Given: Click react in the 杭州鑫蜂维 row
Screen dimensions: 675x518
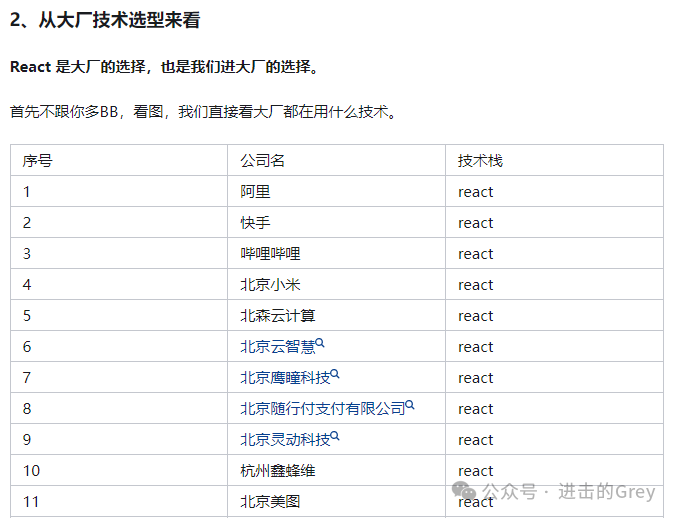Looking at the screenshot, I should [476, 471].
